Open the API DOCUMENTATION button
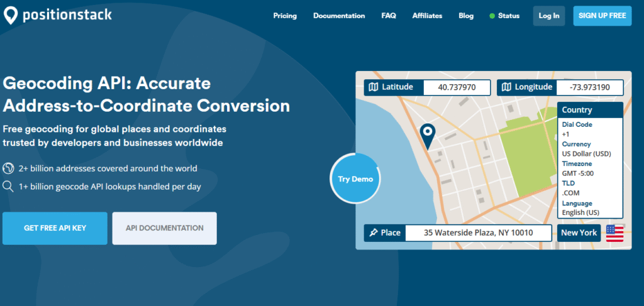Image resolution: width=644 pixels, height=306 pixels. tap(164, 228)
